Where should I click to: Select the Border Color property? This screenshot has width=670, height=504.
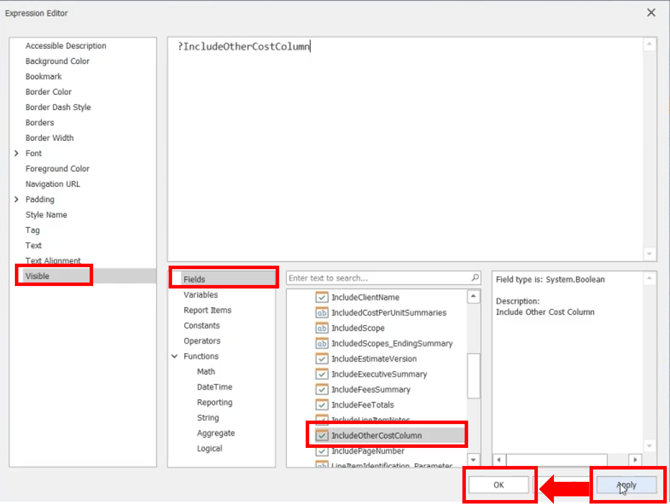[48, 92]
